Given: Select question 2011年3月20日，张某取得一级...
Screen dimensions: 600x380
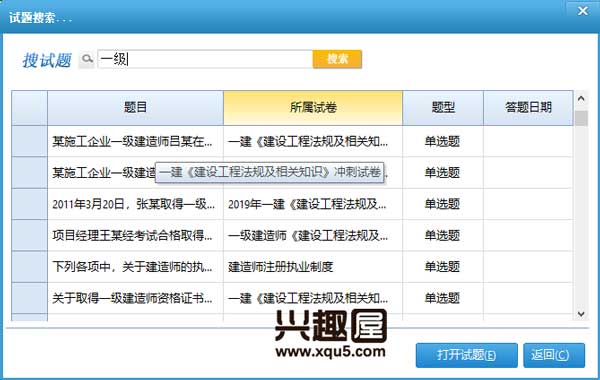Looking at the screenshot, I should (134, 204).
